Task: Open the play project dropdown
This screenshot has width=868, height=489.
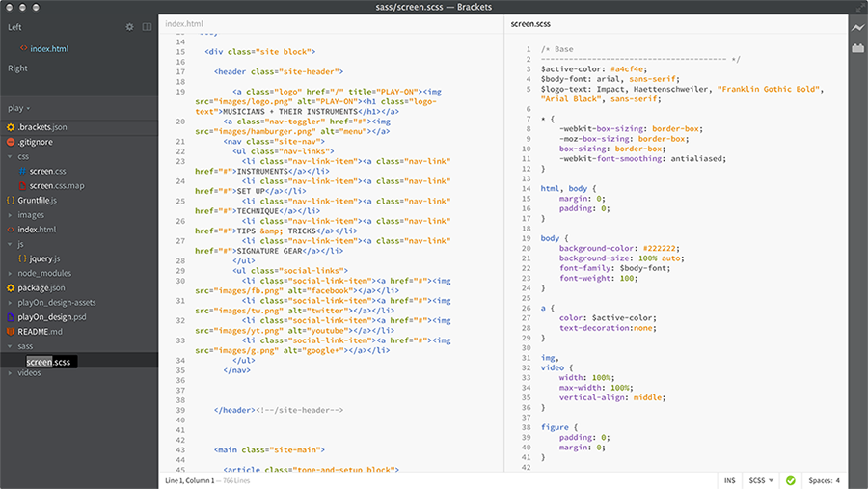Action: pyautogui.click(x=19, y=108)
